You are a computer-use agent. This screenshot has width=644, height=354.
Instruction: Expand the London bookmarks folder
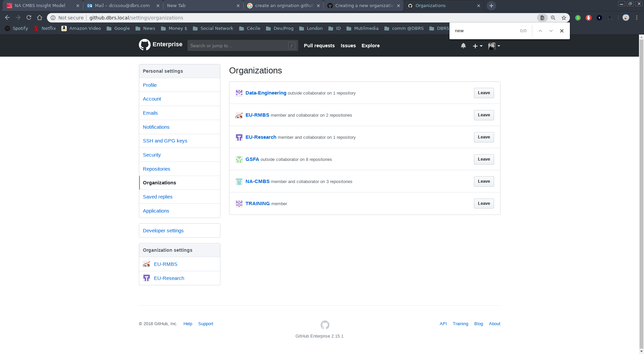pyautogui.click(x=311, y=28)
